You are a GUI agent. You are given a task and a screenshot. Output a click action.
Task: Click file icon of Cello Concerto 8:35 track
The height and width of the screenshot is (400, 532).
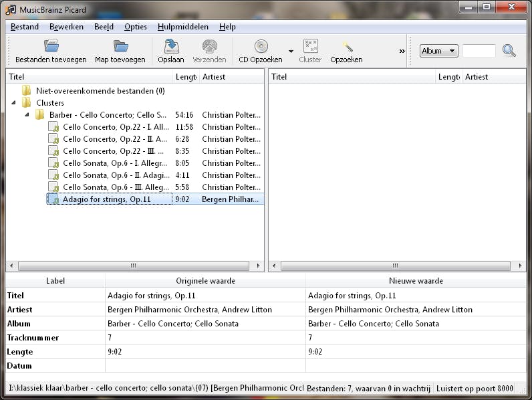(53, 151)
